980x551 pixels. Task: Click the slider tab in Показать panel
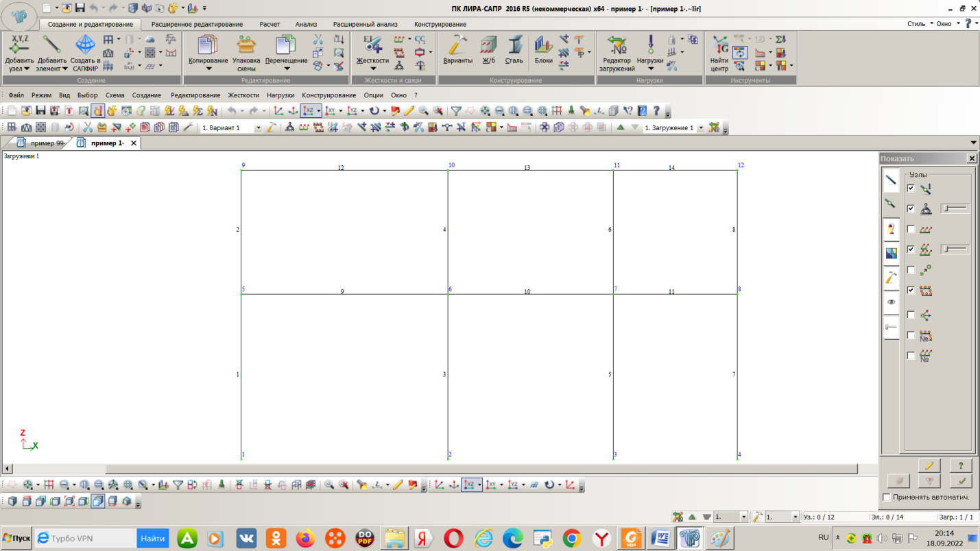point(891,328)
